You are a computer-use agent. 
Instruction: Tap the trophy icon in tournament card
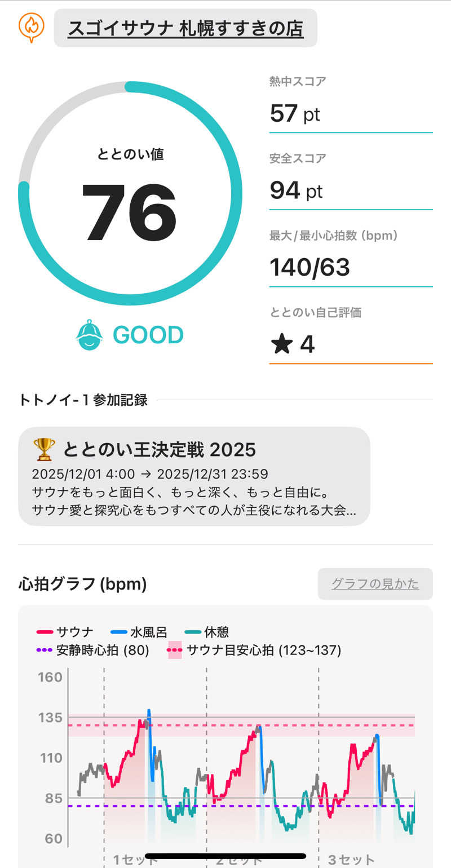click(x=44, y=449)
